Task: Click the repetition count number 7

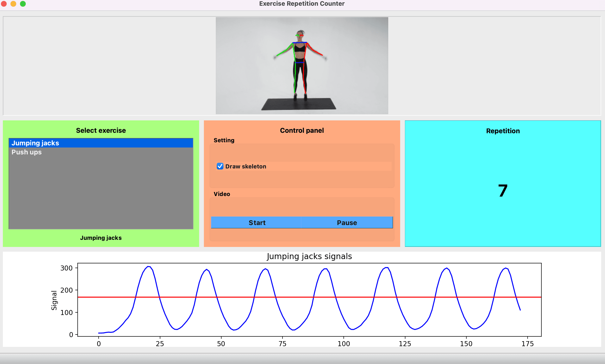Action: click(503, 191)
